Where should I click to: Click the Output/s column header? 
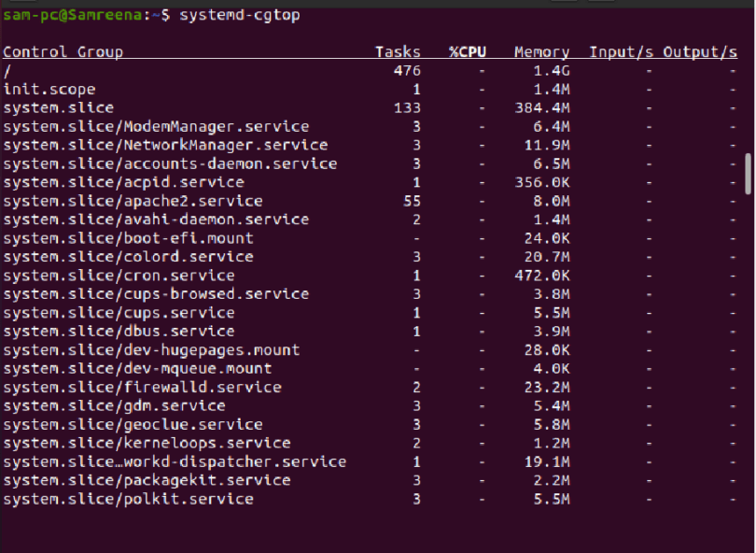700,51
